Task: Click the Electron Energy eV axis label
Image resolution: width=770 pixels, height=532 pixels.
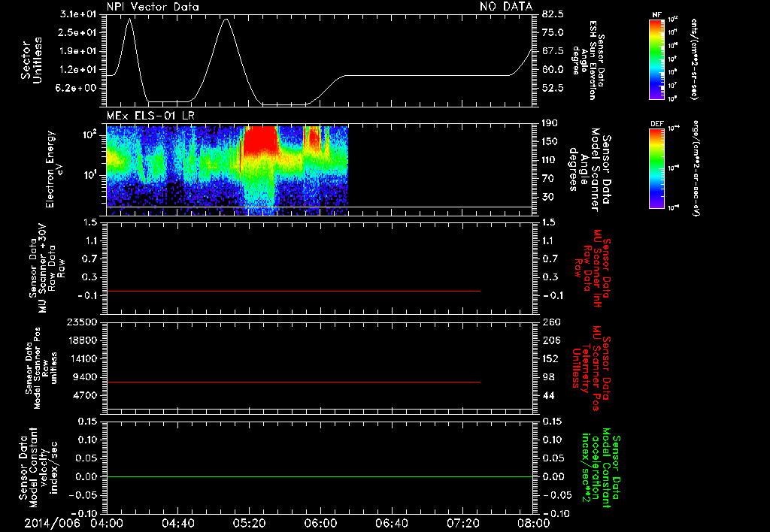Action: pyautogui.click(x=53, y=169)
